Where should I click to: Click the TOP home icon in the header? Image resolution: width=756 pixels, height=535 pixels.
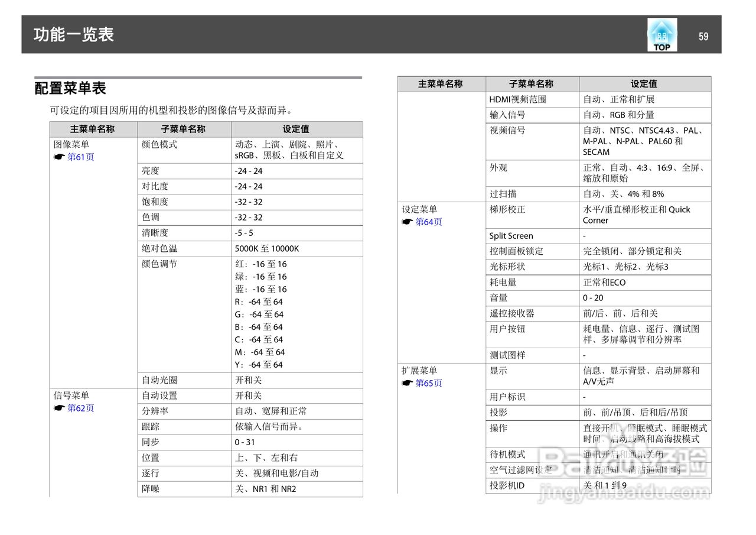click(661, 34)
